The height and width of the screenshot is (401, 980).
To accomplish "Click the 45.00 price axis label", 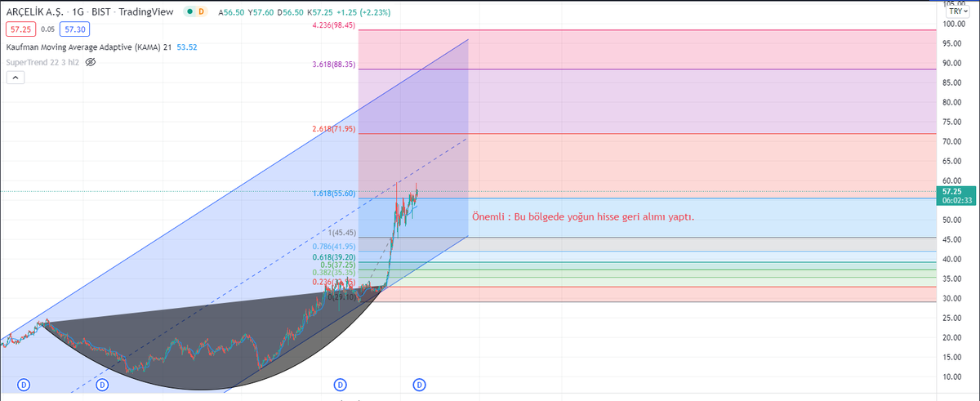I will 953,239.
